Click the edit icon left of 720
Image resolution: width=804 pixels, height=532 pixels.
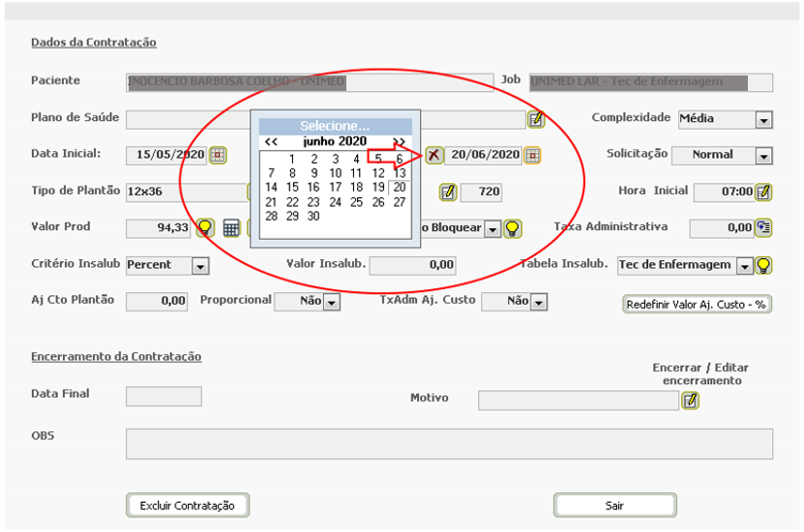tap(448, 192)
